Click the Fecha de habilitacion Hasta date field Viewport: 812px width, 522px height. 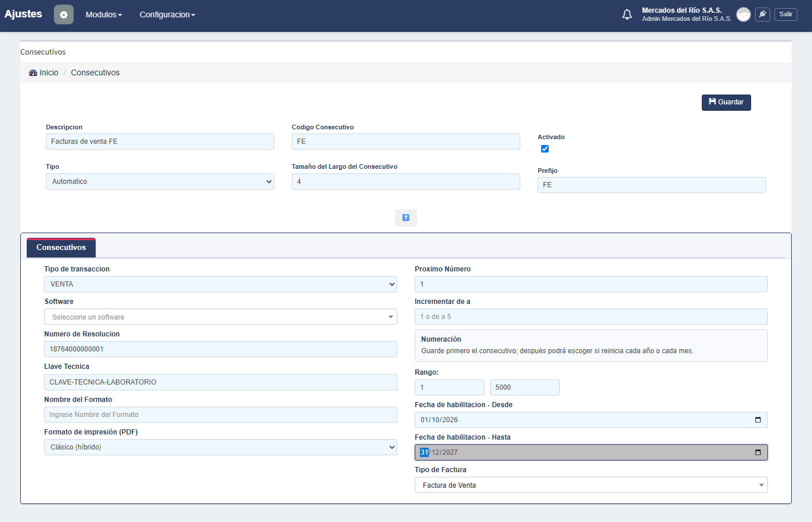point(591,452)
